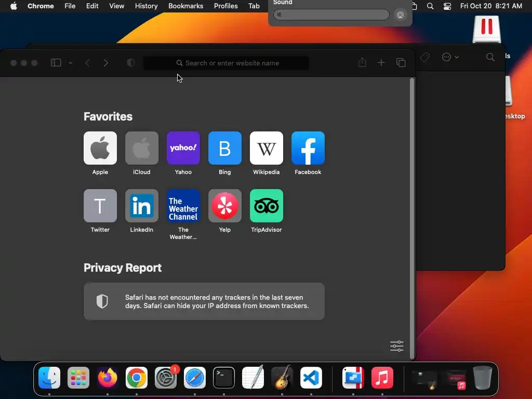This screenshot has height=399, width=532.
Task: Open Launchpad from the Dock
Action: [x=78, y=378]
